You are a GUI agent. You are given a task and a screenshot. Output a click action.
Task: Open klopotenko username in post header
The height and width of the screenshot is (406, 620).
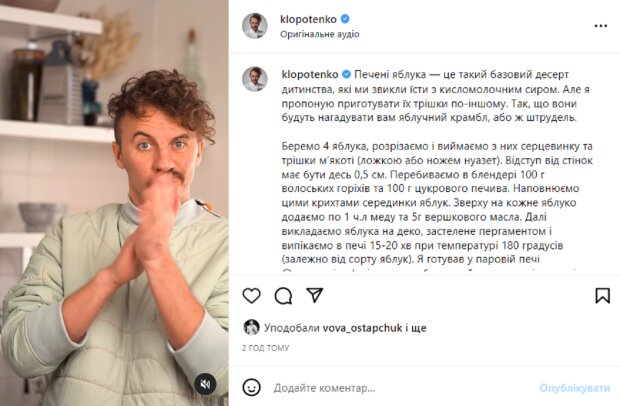tap(308, 19)
